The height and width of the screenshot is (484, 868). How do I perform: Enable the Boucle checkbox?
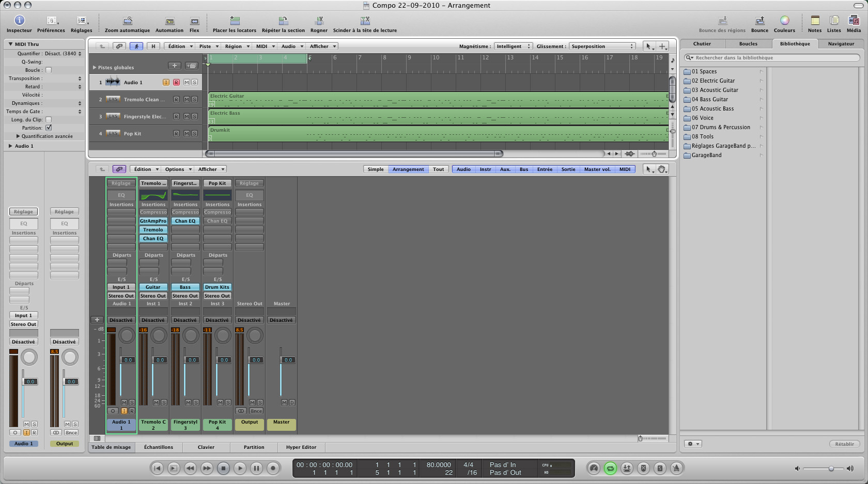pos(49,70)
